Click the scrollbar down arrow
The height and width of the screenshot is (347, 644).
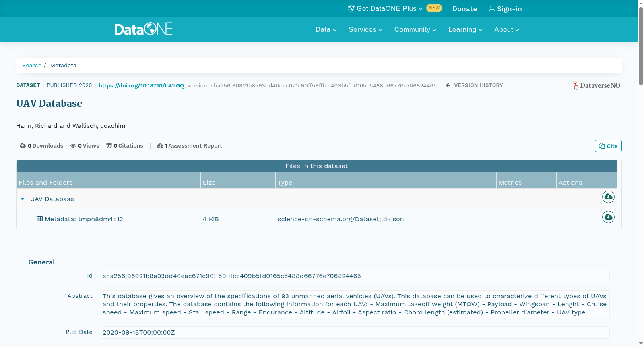point(641,343)
